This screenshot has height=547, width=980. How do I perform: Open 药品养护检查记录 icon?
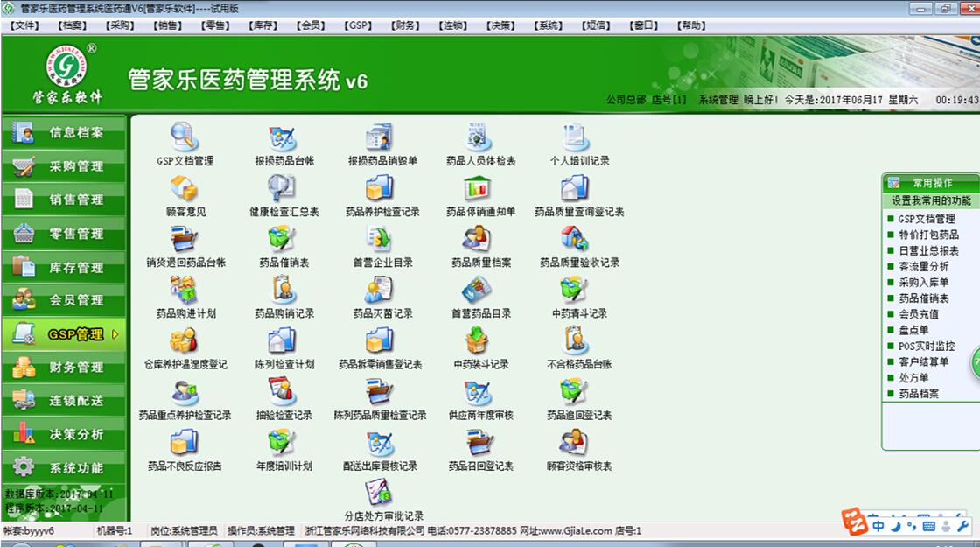(381, 188)
